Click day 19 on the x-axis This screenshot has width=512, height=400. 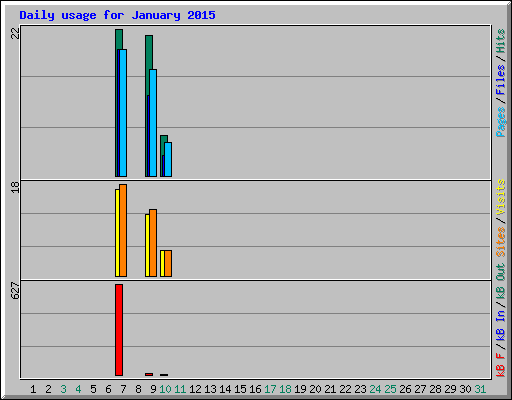click(300, 389)
